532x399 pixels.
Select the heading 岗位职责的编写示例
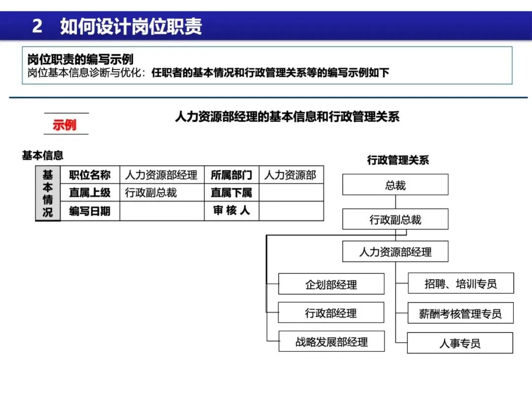pos(80,59)
